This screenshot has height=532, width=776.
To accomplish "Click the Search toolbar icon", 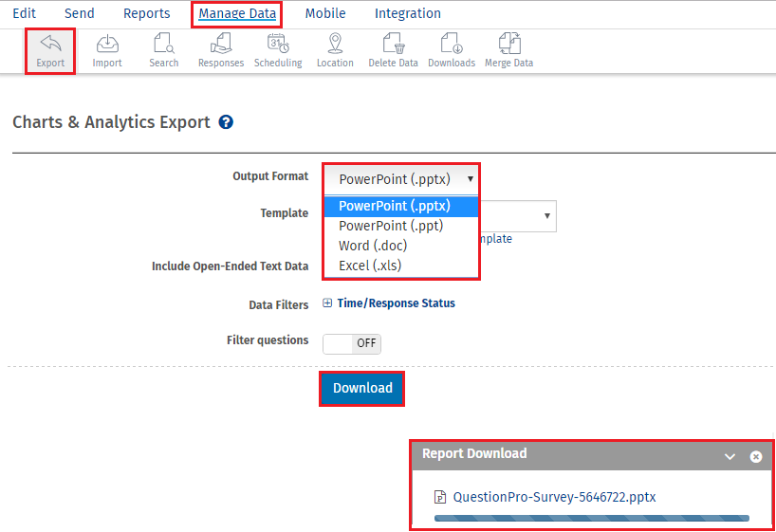I will point(164,44).
